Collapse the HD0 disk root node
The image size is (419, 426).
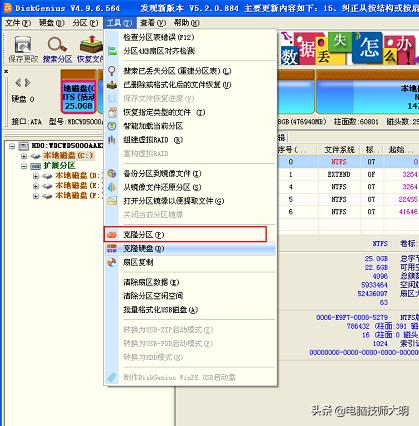[12, 146]
